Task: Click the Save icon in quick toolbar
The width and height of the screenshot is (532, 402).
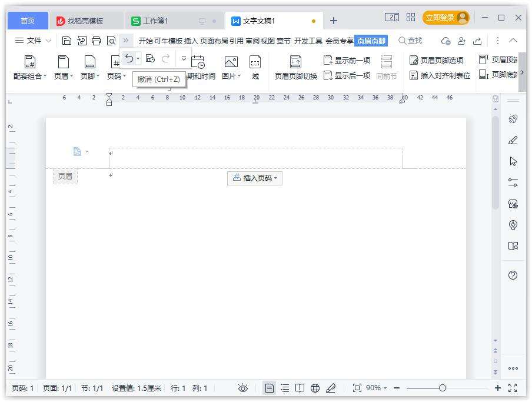Action: point(66,41)
